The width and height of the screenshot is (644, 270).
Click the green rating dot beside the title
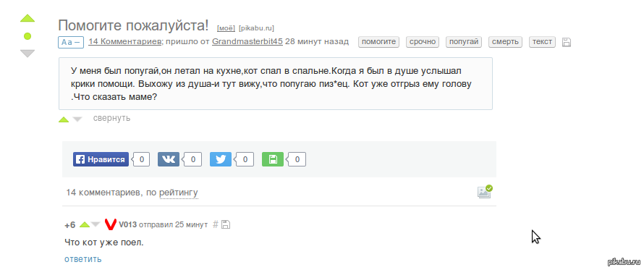pyautogui.click(x=27, y=36)
